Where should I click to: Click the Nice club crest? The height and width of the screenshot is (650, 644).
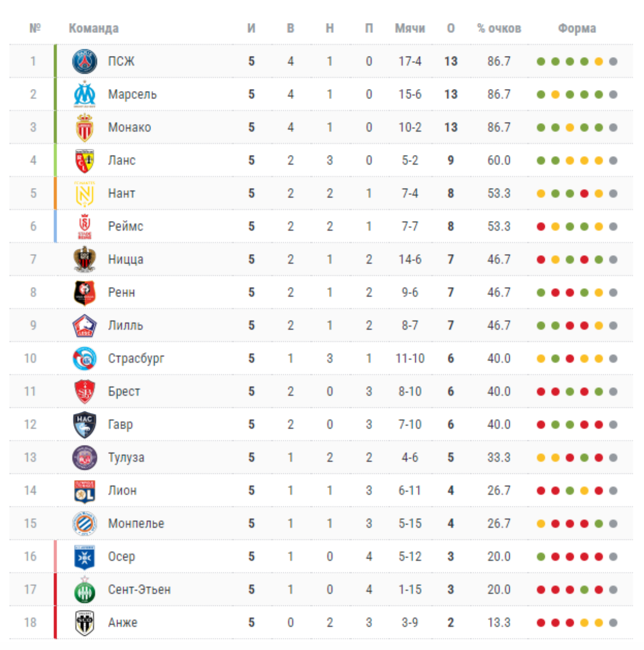(x=84, y=259)
